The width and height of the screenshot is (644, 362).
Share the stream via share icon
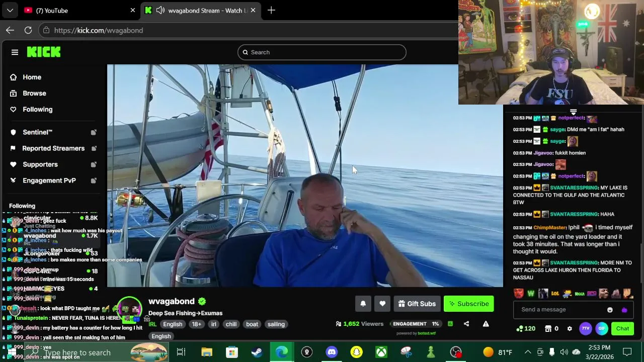click(466, 324)
